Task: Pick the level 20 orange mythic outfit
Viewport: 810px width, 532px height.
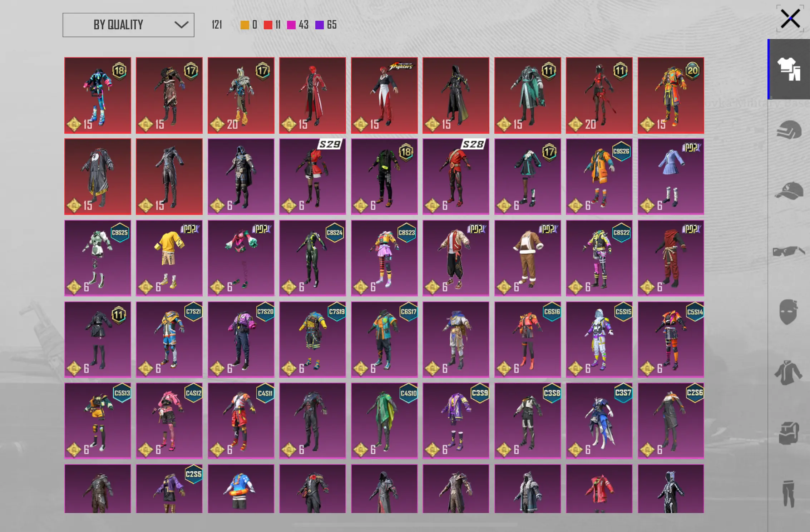Action: tap(671, 95)
